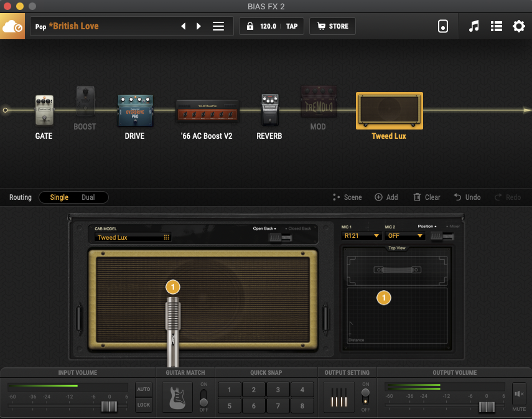
Task: Click the '66 AC Boost V2 amp
Action: tap(207, 112)
